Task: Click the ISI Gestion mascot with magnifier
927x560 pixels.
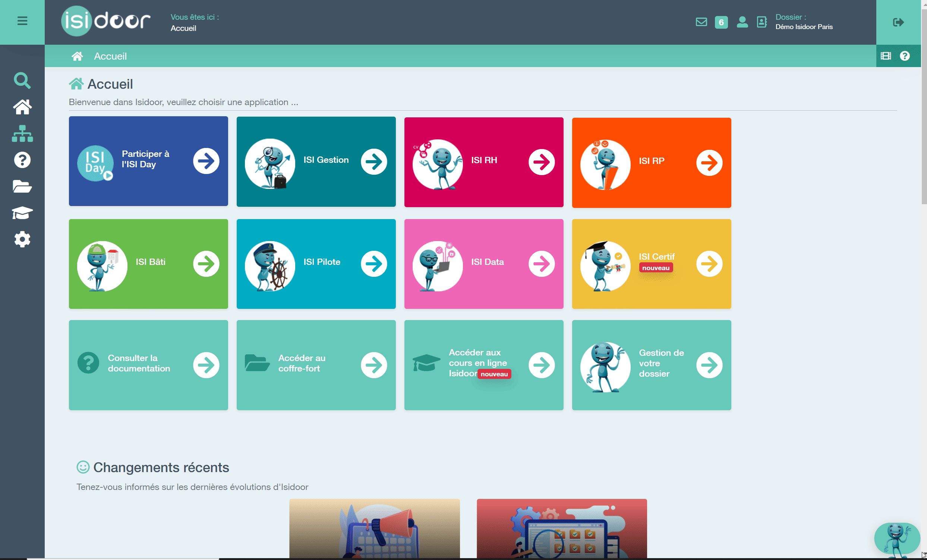Action: pos(270,164)
